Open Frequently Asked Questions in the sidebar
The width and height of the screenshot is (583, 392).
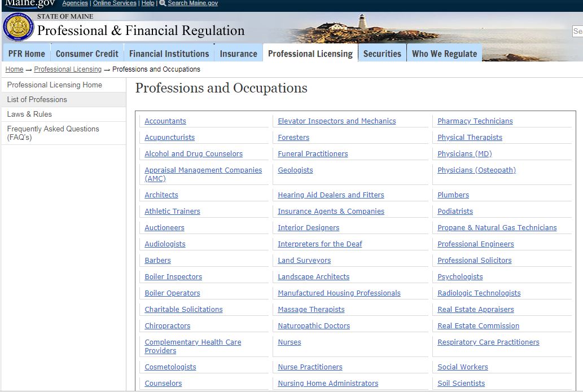tap(52, 133)
